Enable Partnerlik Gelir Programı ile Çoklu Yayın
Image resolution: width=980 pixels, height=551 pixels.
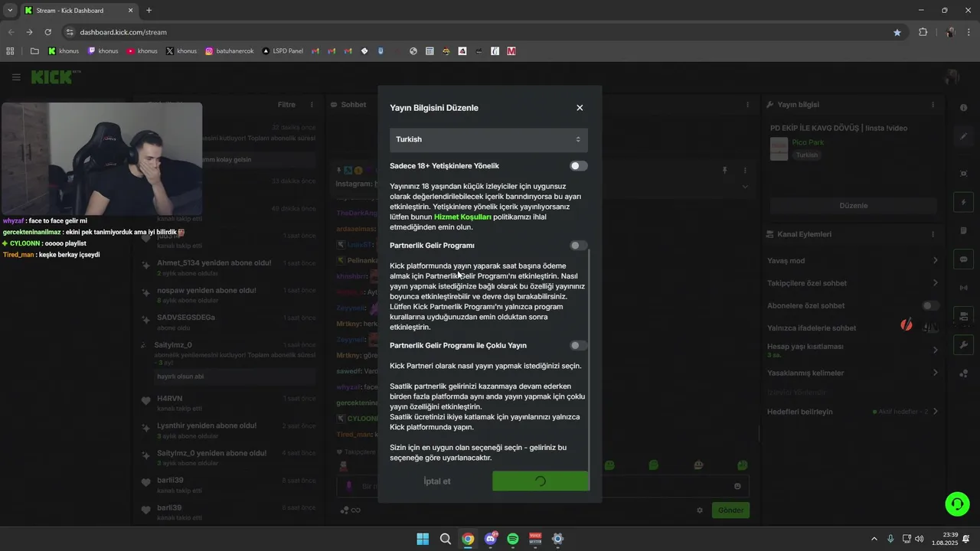click(x=579, y=346)
